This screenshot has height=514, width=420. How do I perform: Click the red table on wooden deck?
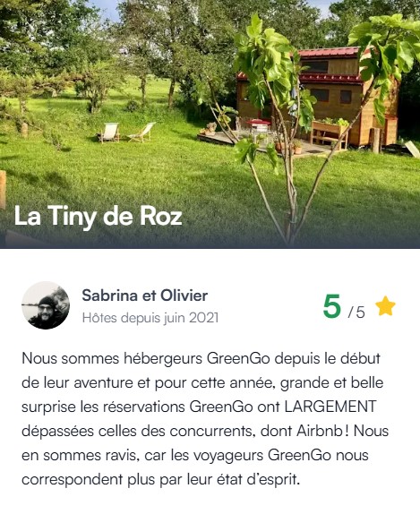pos(259,124)
